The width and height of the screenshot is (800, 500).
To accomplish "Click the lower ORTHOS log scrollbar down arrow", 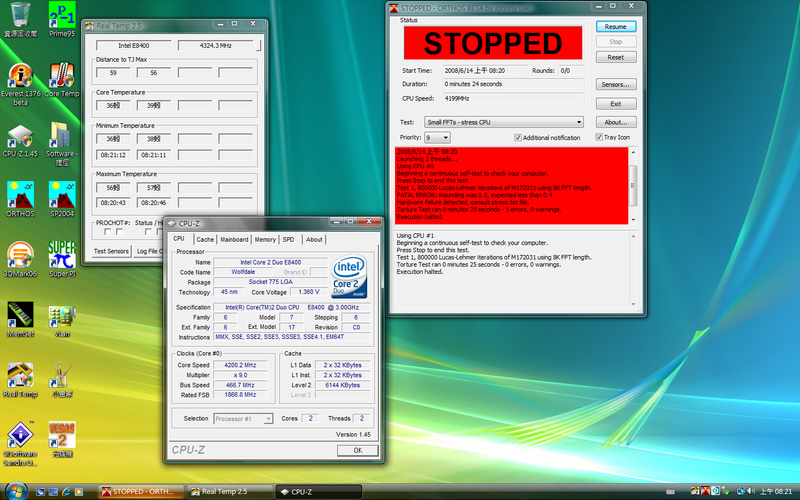I will [633, 304].
